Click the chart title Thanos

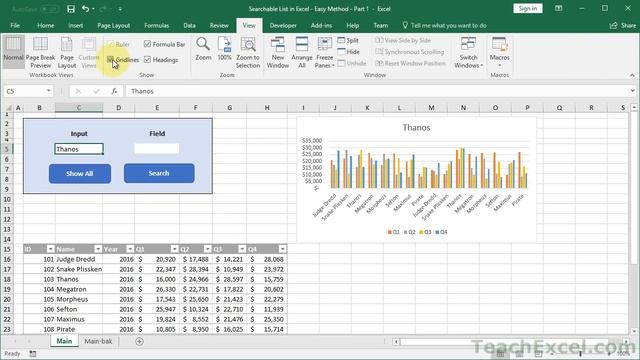(x=416, y=128)
